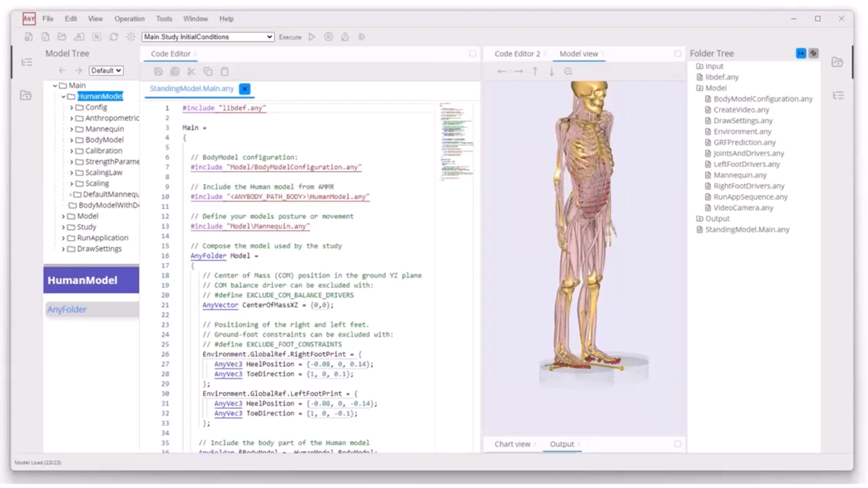This screenshot has height=488, width=868.
Task: Open the Tools menu
Action: 164,19
